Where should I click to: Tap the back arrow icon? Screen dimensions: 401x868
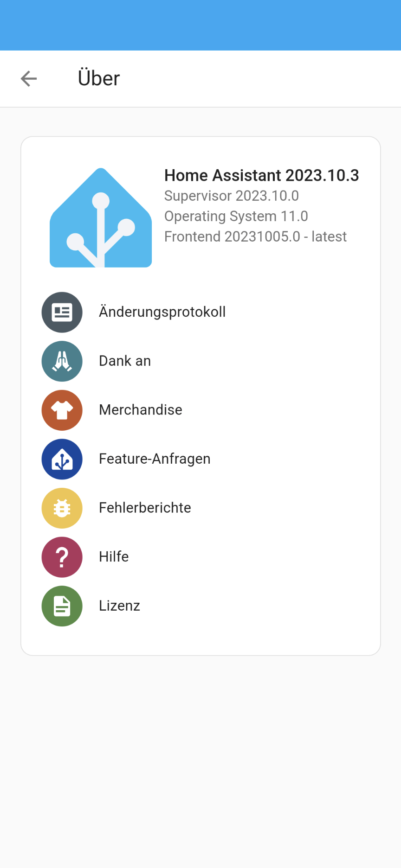coord(29,79)
